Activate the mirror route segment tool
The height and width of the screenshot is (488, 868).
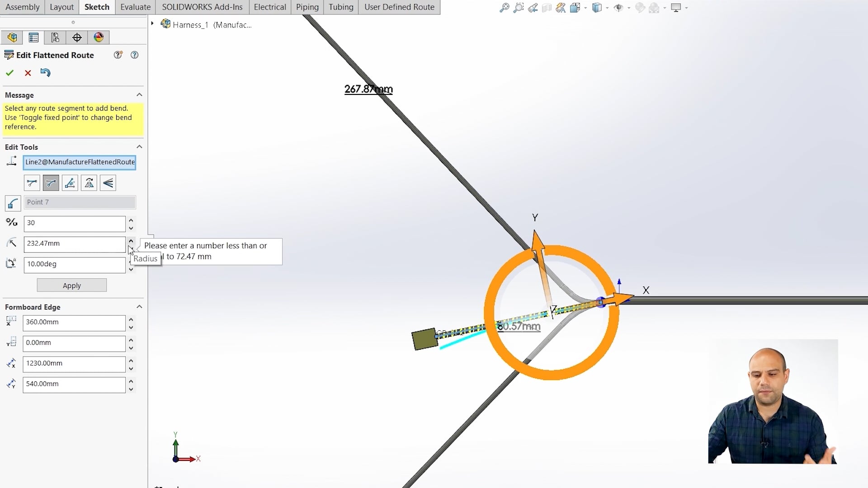(x=89, y=183)
